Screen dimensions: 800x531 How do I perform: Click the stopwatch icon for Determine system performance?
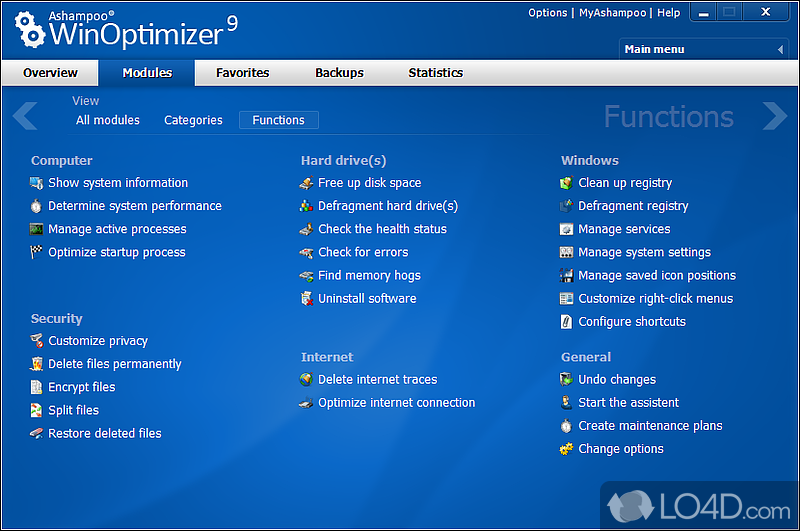(x=36, y=206)
